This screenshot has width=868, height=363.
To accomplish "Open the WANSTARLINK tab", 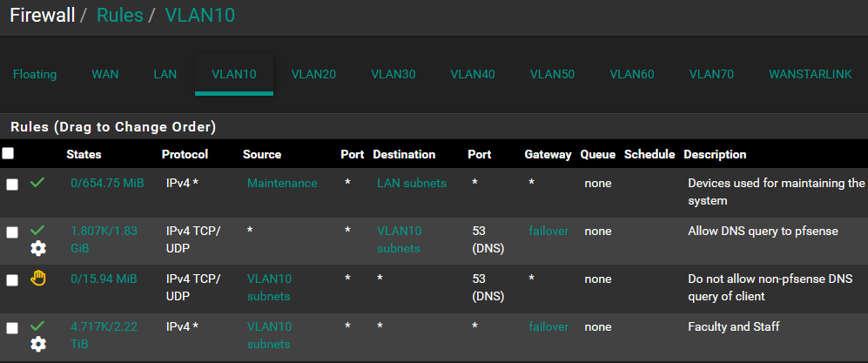I will click(x=810, y=74).
